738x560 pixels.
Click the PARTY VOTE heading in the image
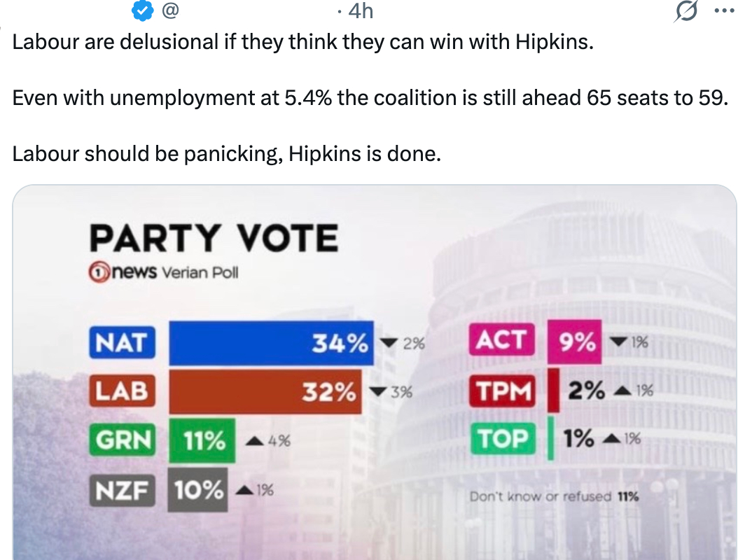coord(214,239)
